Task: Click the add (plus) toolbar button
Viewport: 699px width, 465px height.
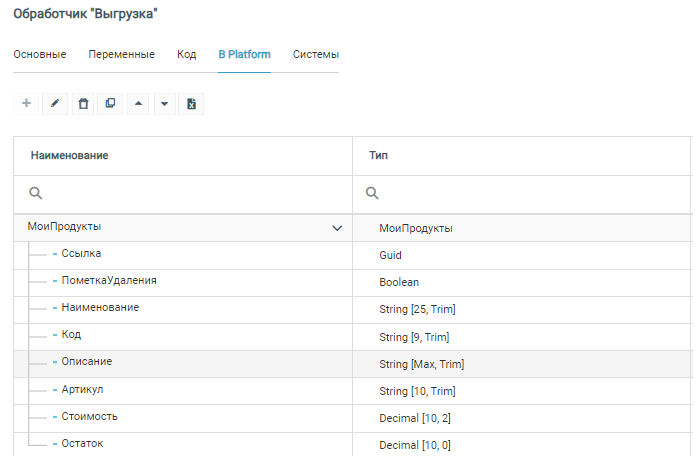Action: (26, 103)
